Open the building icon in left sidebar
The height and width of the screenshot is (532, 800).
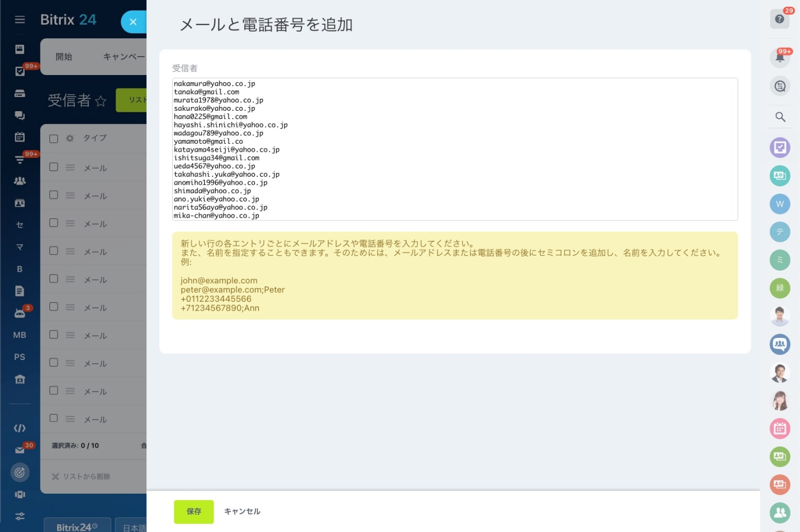click(x=20, y=379)
